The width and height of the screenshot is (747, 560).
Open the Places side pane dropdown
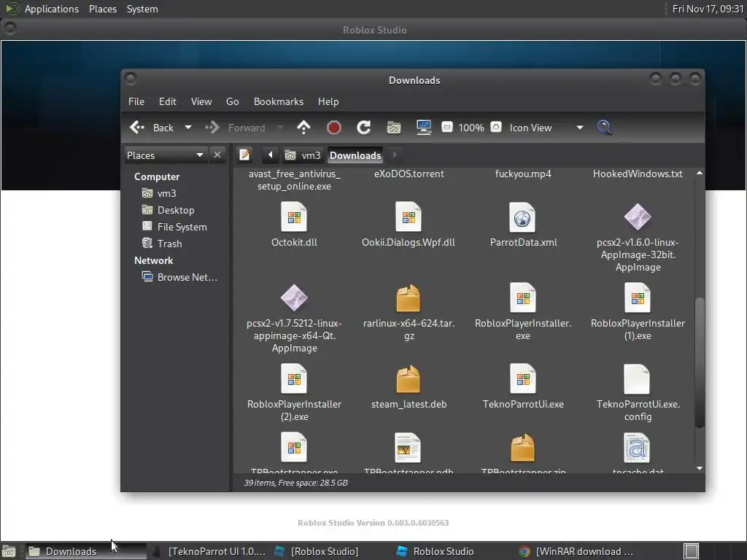[166, 155]
